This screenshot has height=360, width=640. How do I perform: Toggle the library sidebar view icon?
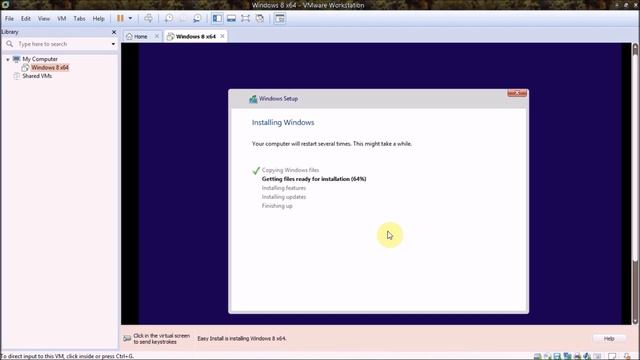pos(217,18)
